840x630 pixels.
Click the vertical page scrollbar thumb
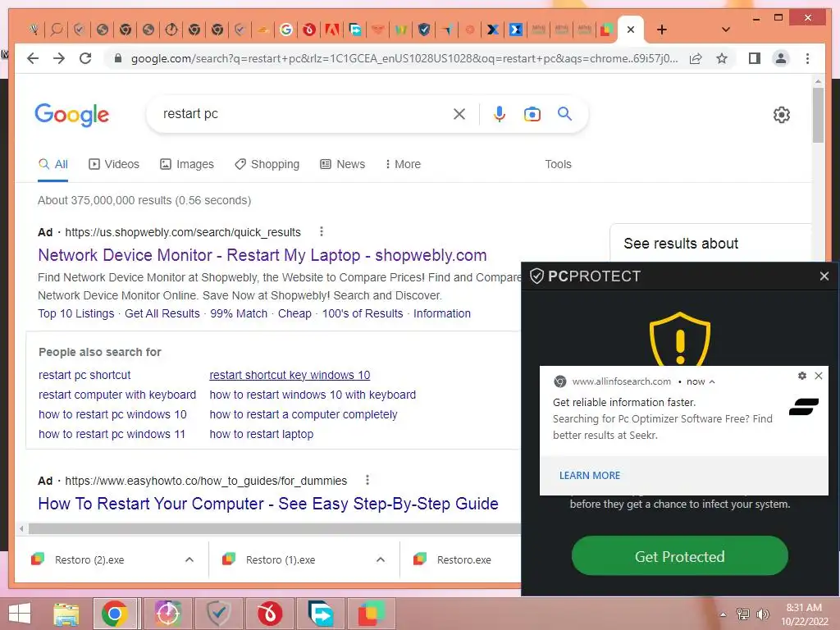[818, 115]
